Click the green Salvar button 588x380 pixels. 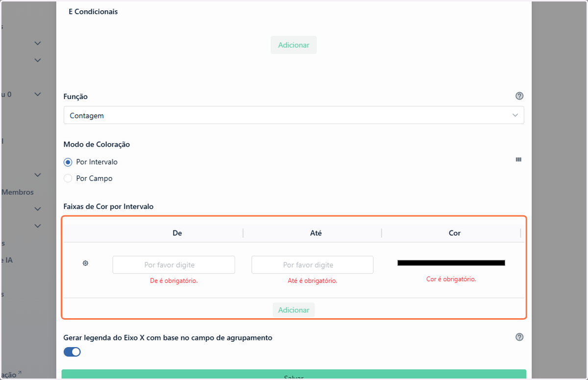[294, 375]
